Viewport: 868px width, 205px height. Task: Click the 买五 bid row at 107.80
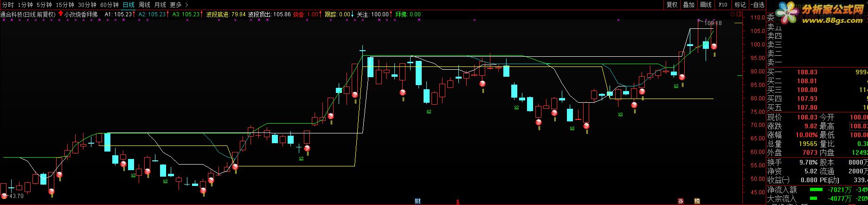point(817,107)
